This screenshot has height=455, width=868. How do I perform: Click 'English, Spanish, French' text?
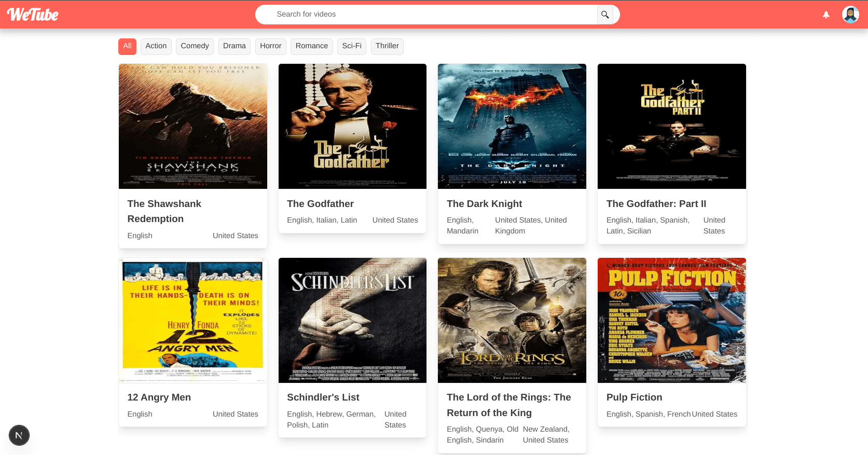coord(649,414)
